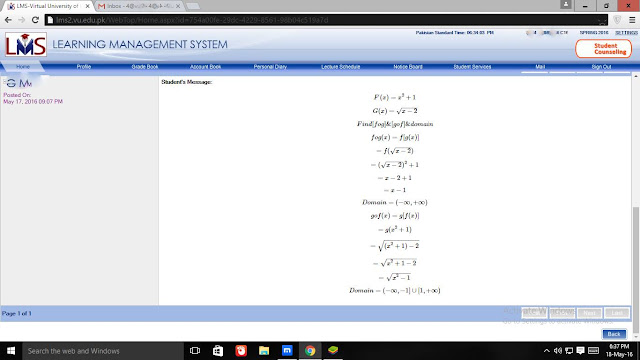
Task: Switch to the Gmail Inbox tab
Action: [139, 6]
